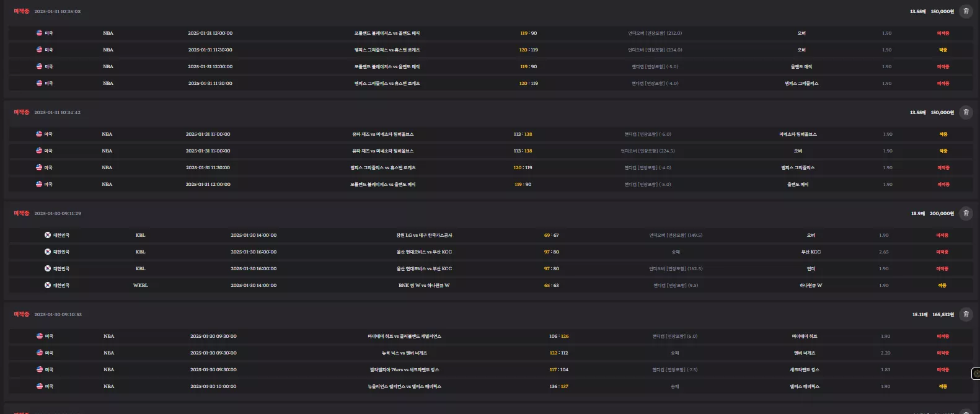Click the 부산 KCC pick
980x414 pixels.
pyautogui.click(x=811, y=252)
